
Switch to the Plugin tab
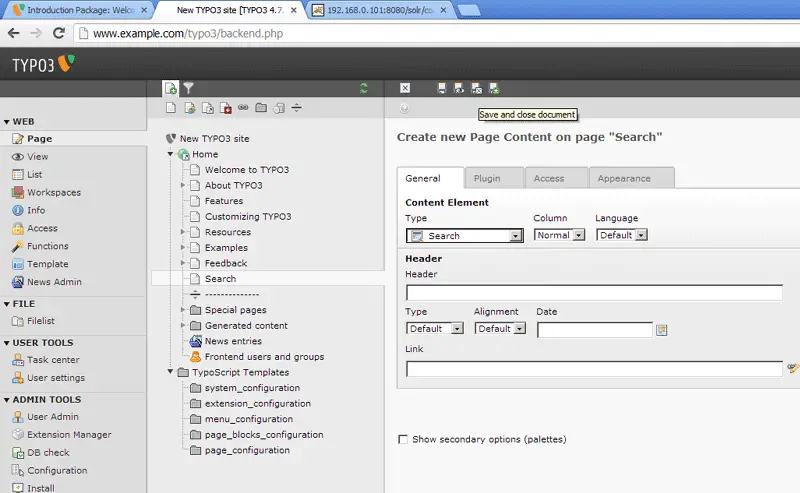point(494,178)
